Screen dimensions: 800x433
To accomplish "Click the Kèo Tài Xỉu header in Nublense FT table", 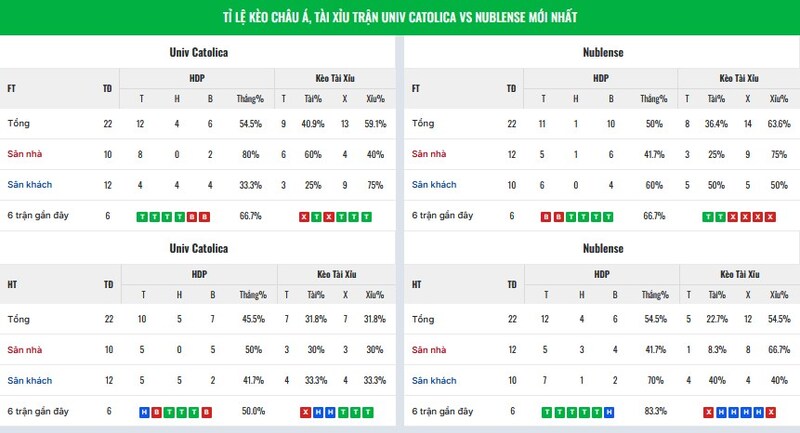I will pos(739,77).
